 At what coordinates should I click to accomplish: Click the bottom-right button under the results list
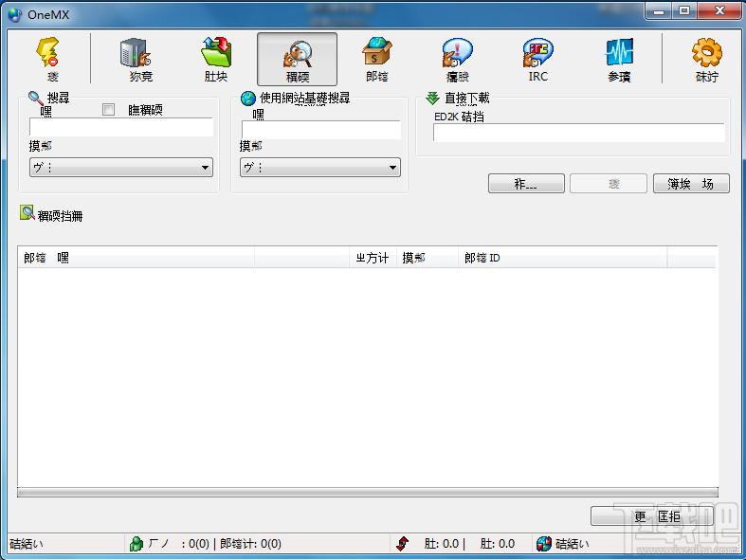click(x=652, y=516)
